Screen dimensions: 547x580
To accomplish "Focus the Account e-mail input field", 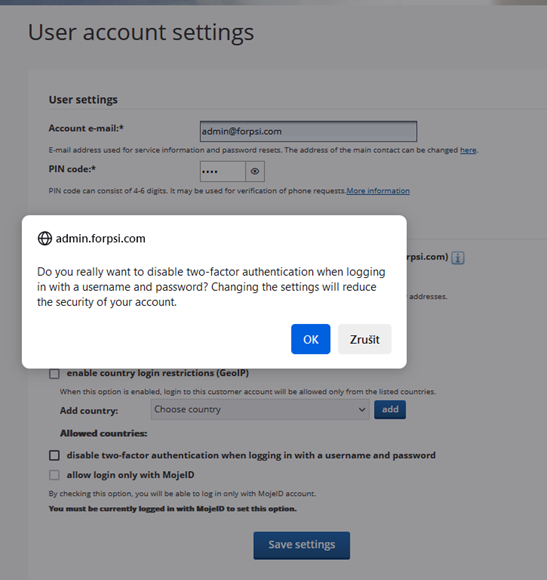I will pyautogui.click(x=308, y=131).
